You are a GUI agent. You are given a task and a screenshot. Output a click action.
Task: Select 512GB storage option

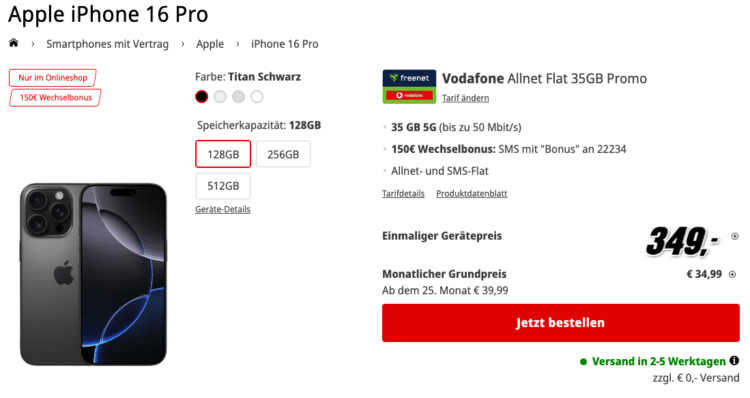[223, 186]
